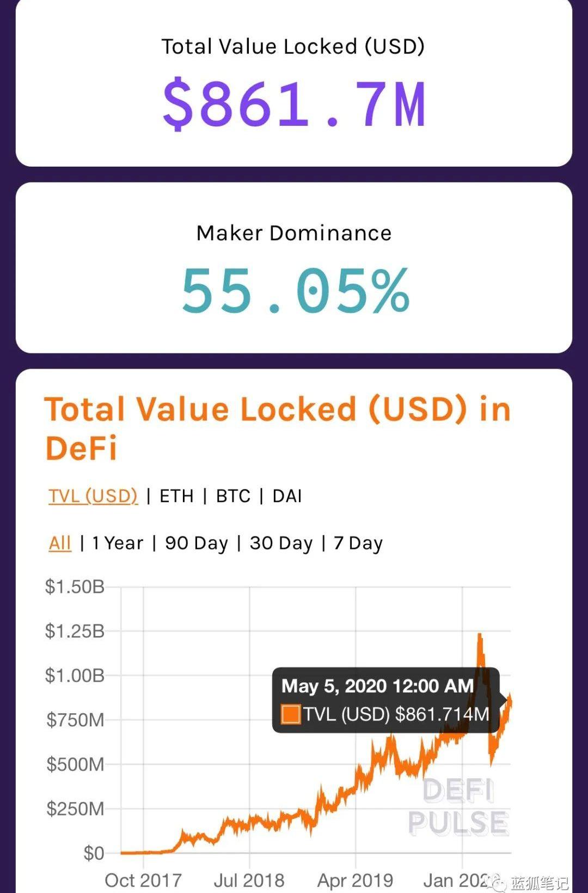Set chart range to 7 Day

[358, 543]
